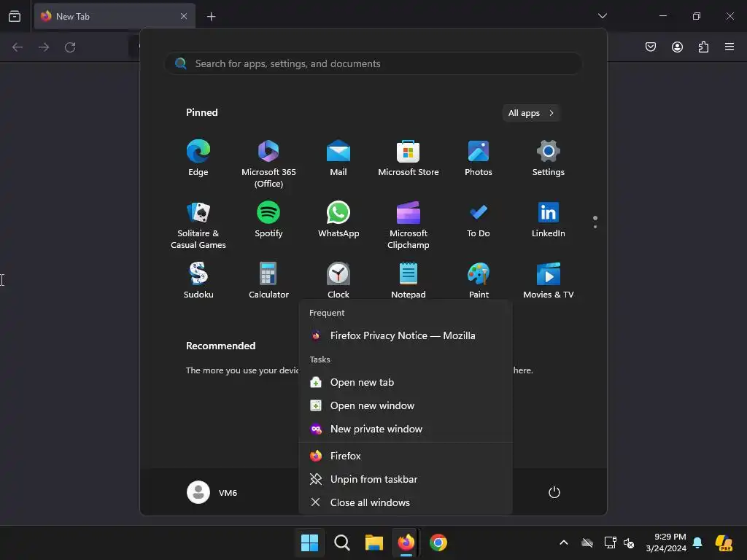Open Microsoft Clipchamp

tap(409, 225)
